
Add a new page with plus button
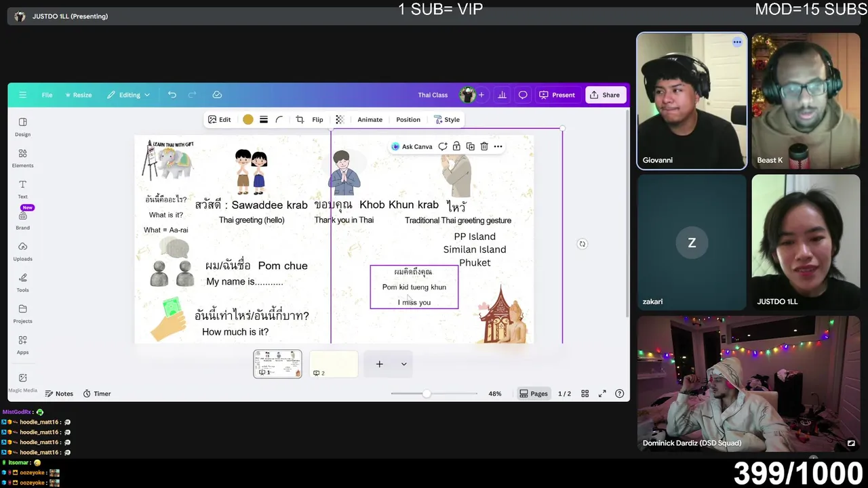point(380,364)
